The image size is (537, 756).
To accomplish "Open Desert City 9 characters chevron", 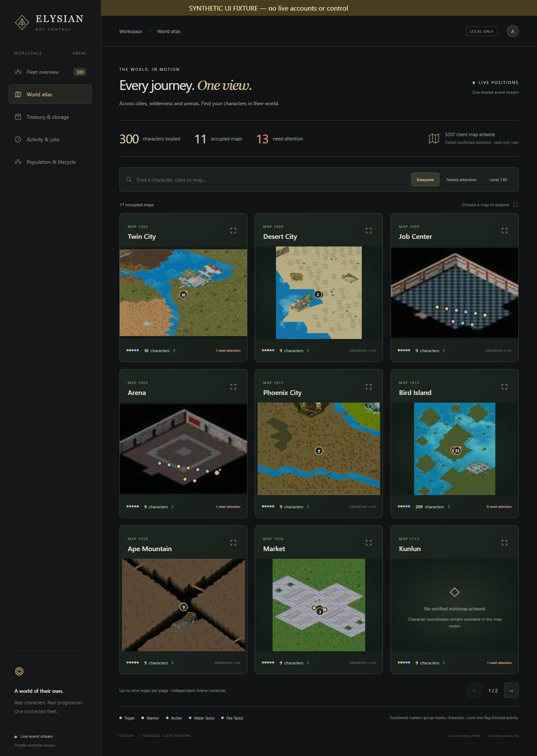I will tap(308, 350).
